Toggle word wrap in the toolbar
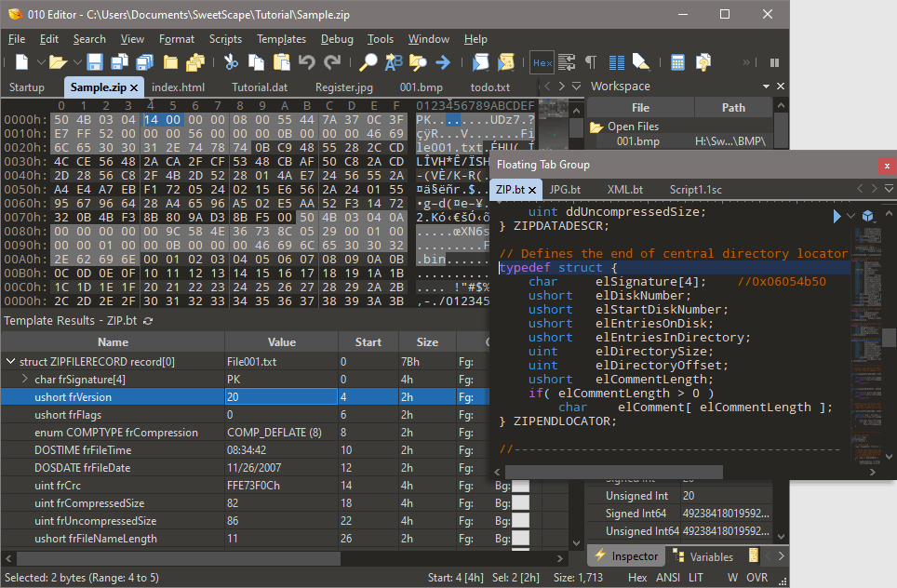Image resolution: width=897 pixels, height=588 pixels. click(x=567, y=61)
